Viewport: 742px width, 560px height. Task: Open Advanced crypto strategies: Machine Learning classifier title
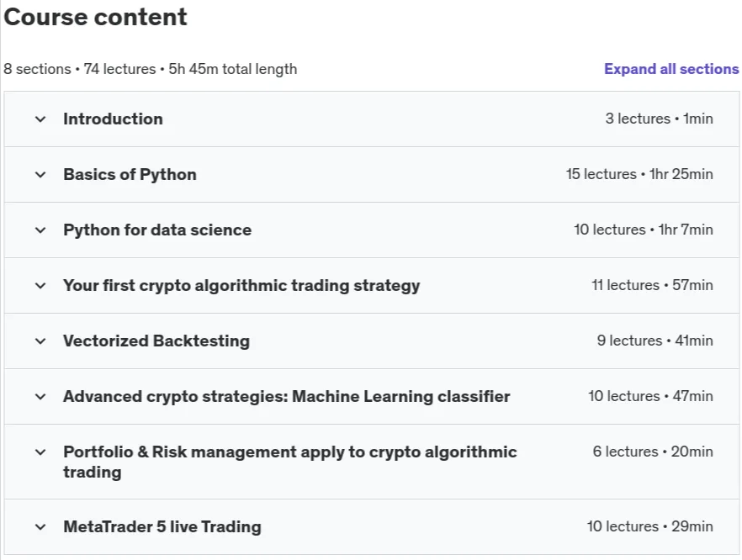(287, 396)
